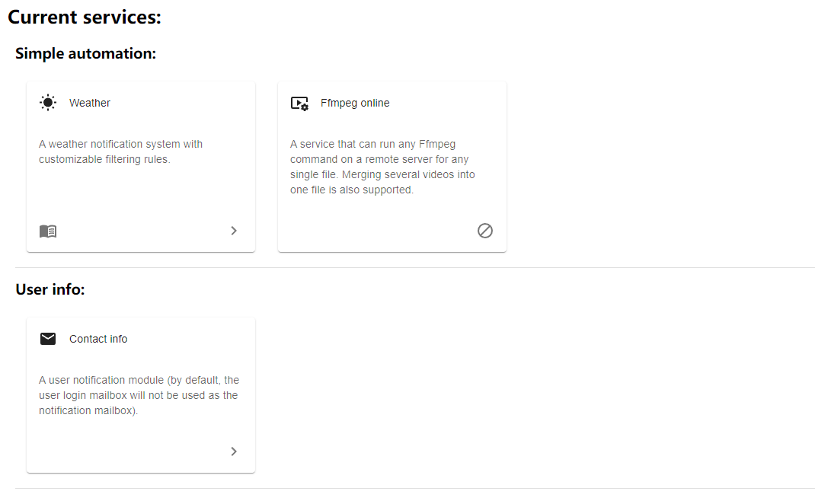
Task: Click the Simple automation section heading
Action: pos(85,53)
